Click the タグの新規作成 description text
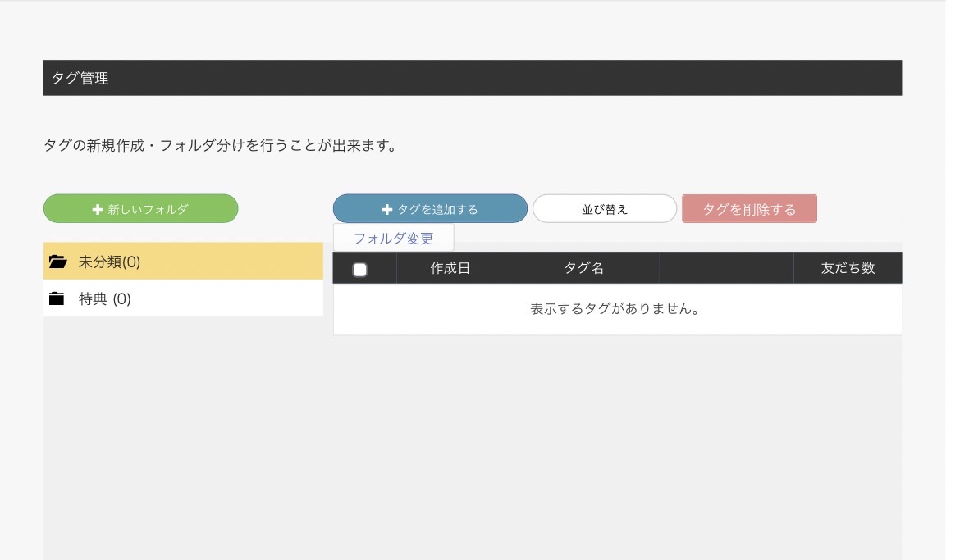This screenshot has height=560, width=960. click(x=221, y=146)
